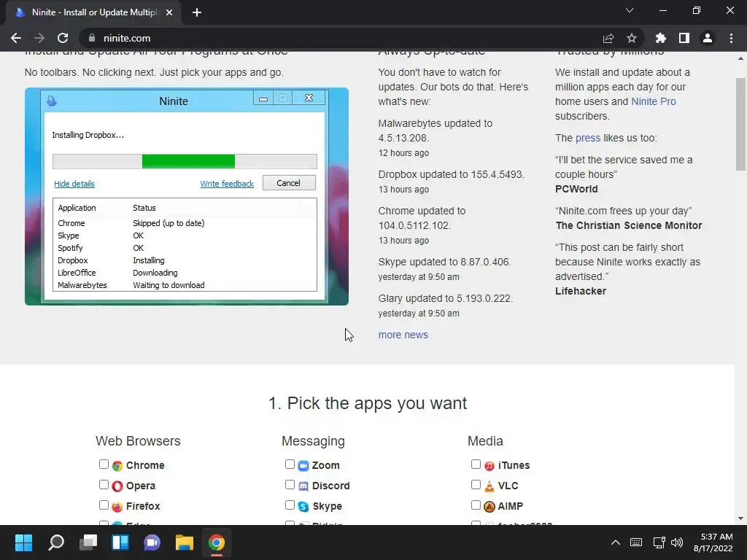Open taskbar Search
This screenshot has height=560, width=747.
[56, 542]
